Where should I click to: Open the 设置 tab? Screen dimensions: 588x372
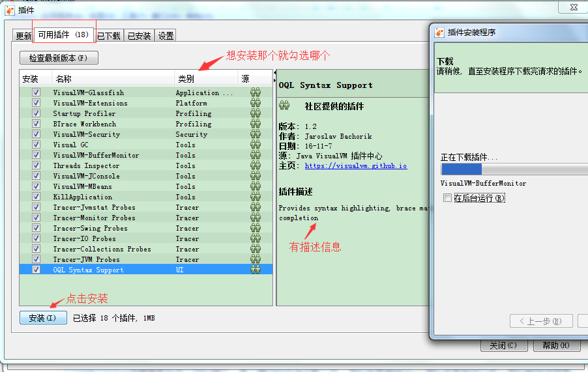pos(166,36)
